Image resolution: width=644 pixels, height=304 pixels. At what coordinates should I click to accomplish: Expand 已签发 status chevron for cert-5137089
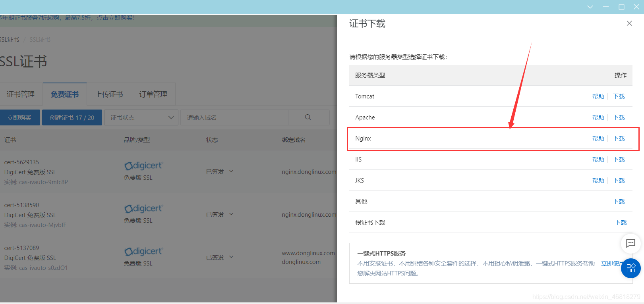point(231,257)
